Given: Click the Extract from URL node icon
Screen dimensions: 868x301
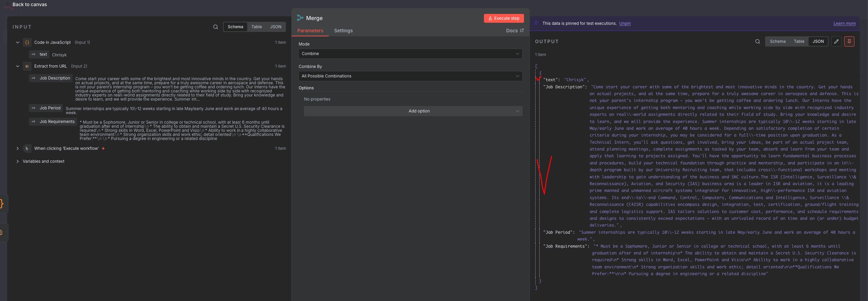Looking at the screenshot, I should pos(27,66).
